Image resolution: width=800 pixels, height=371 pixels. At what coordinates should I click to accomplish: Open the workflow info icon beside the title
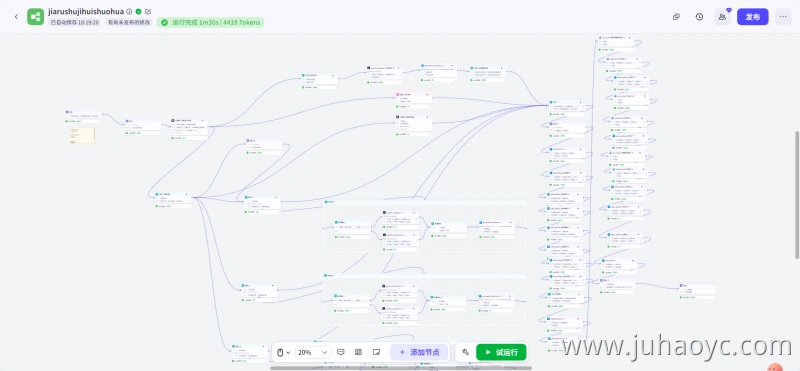129,11
